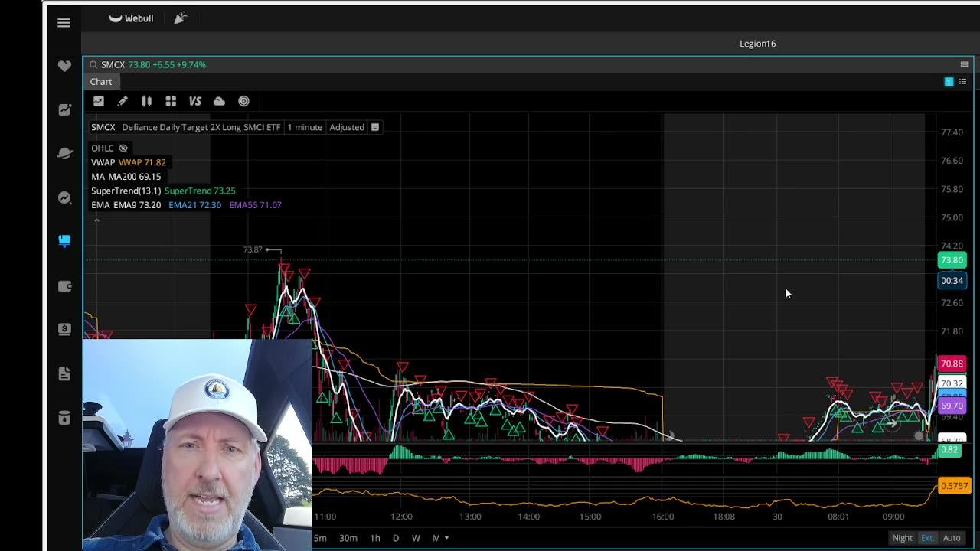Click the cloud save icon in toolbar
This screenshot has height=551, width=980.
tap(219, 101)
